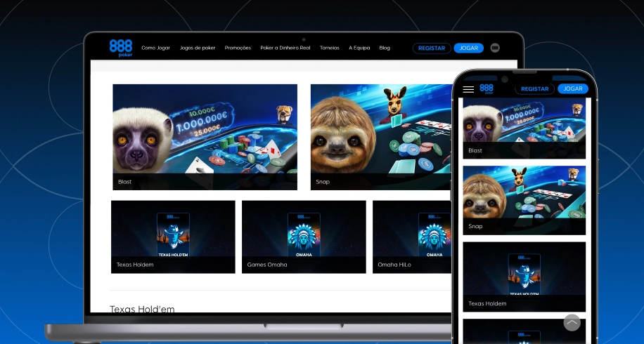644x344 pixels.
Task: Open the Omaha HiLo card on the laptop
Action: (x=412, y=237)
